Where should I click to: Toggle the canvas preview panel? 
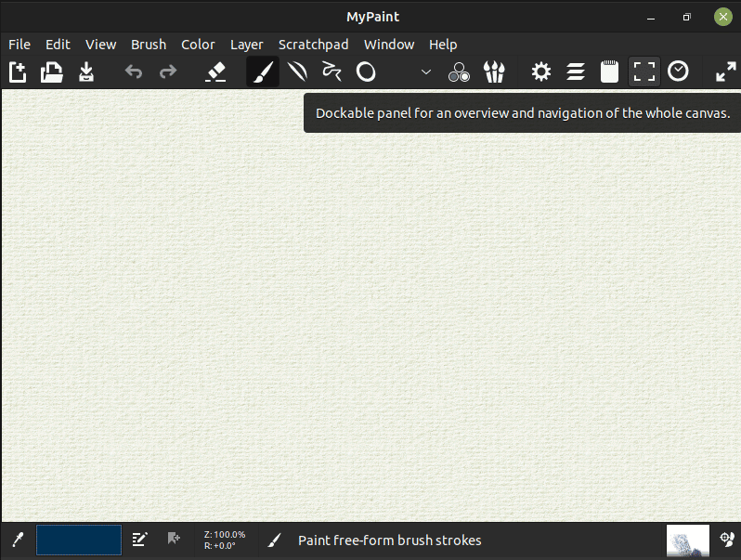(644, 72)
